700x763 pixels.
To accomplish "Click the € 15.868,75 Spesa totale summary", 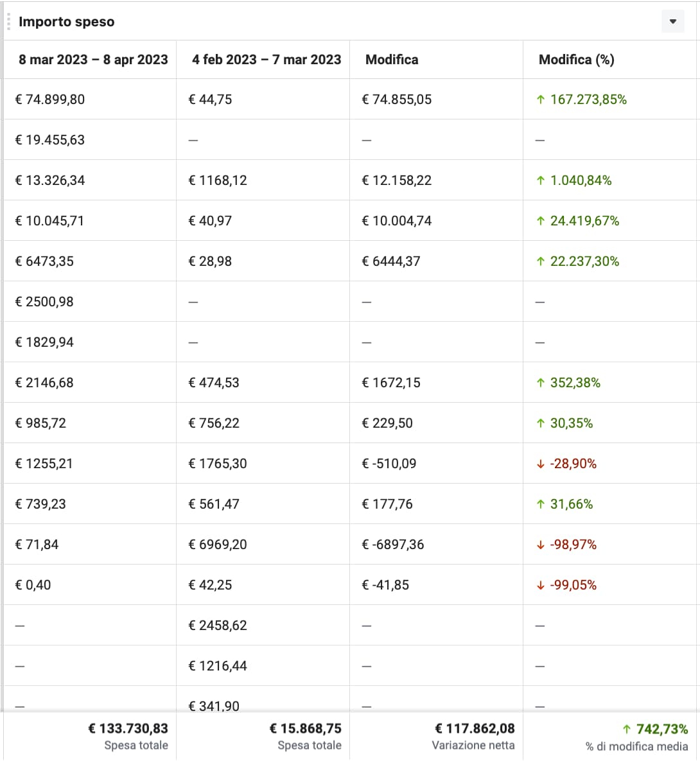I will coord(305,729).
